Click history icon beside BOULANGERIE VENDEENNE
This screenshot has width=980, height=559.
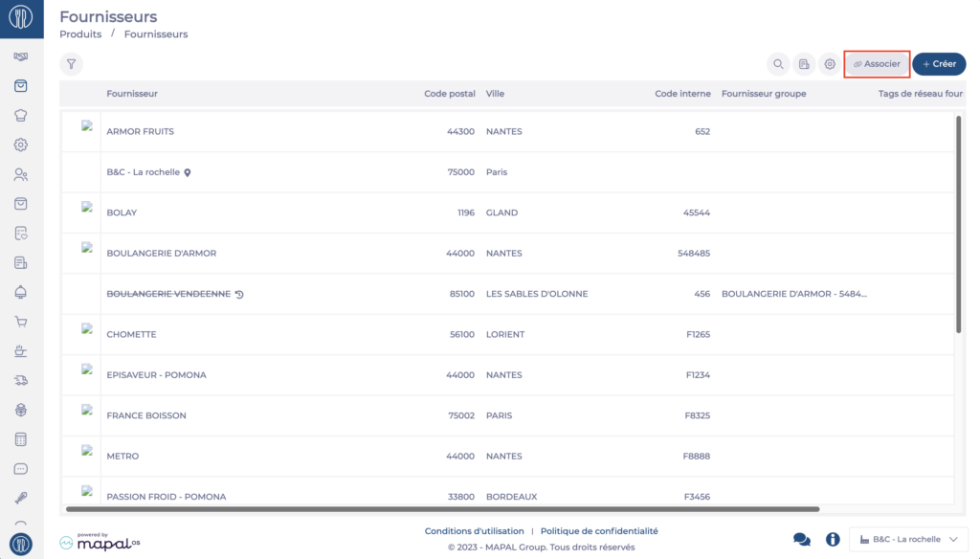point(239,294)
